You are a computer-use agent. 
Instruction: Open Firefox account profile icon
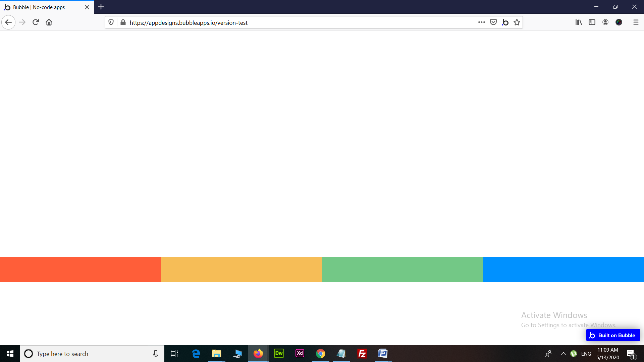605,22
